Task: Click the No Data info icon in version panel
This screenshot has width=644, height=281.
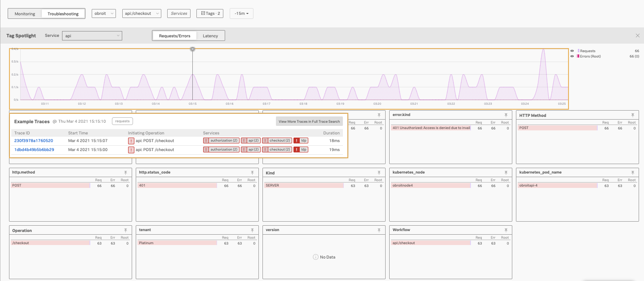Action: coord(315,257)
